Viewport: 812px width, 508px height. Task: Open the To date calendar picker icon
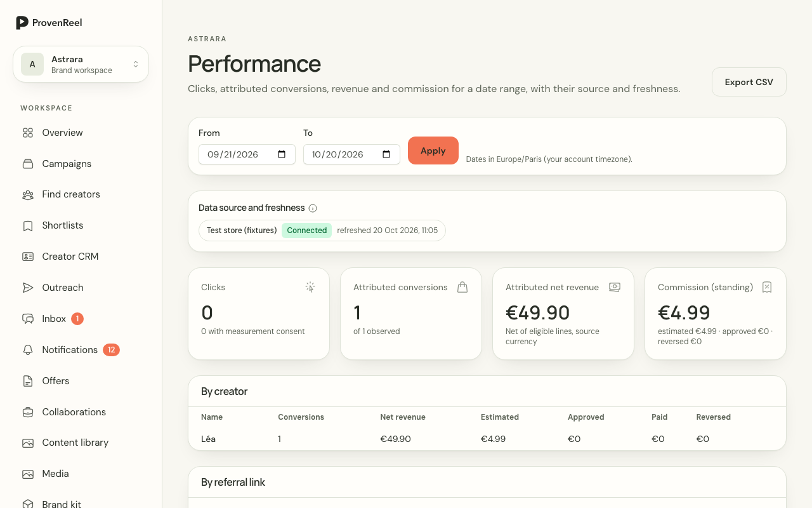387,154
